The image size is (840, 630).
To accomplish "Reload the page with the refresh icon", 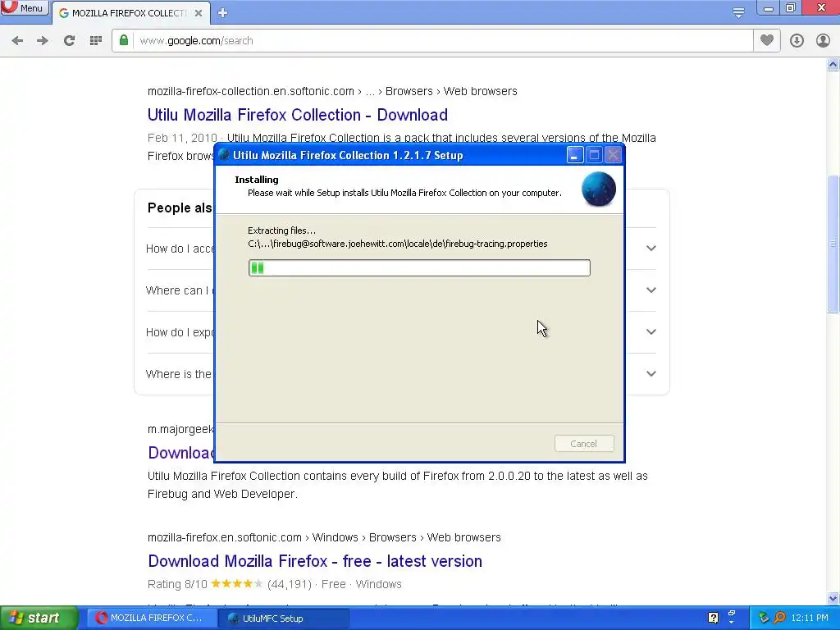I will pyautogui.click(x=69, y=41).
